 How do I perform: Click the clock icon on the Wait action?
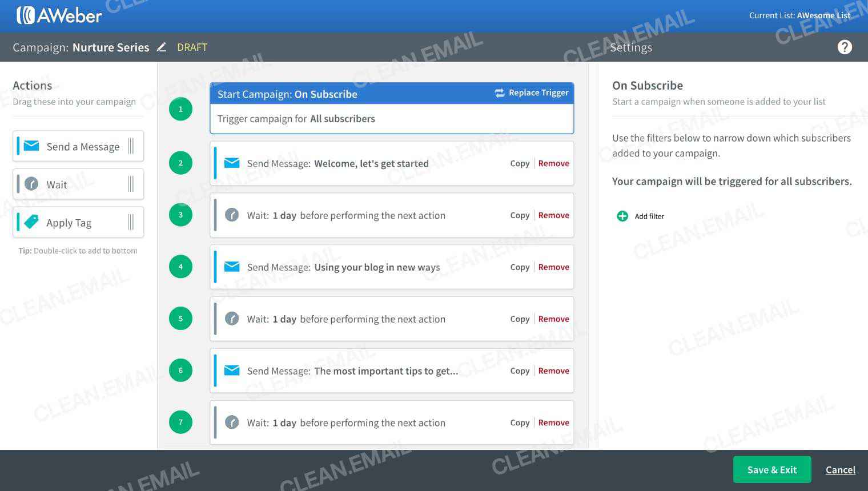30,184
